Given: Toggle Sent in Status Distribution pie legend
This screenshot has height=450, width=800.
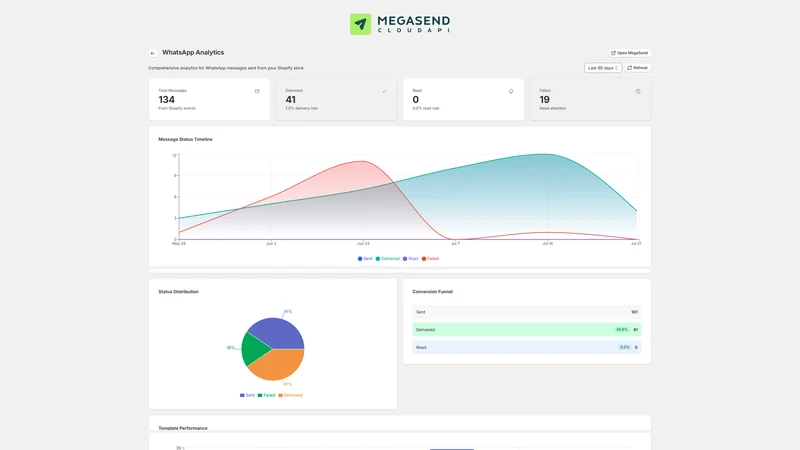Looking at the screenshot, I should [x=247, y=395].
